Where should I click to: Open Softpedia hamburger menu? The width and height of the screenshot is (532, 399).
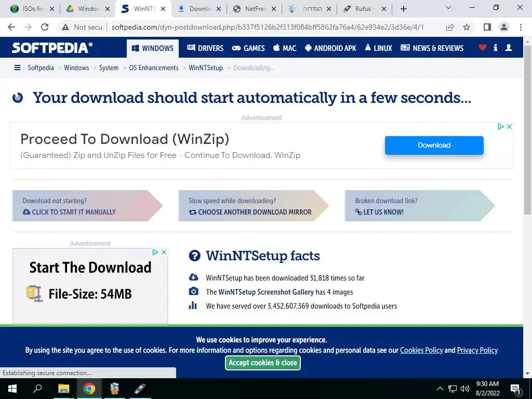click(17, 68)
